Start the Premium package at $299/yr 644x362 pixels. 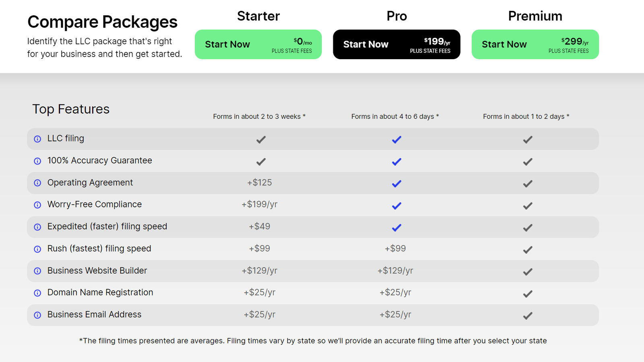(535, 44)
